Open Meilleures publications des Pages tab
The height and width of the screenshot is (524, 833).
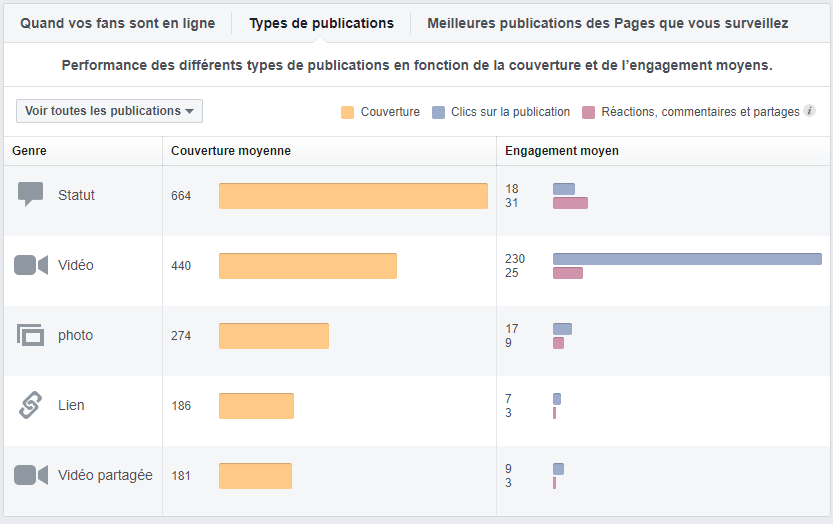click(607, 23)
